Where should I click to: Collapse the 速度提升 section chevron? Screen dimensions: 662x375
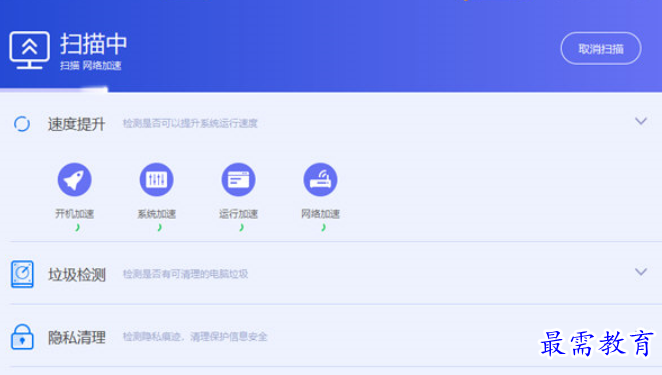[x=641, y=121]
